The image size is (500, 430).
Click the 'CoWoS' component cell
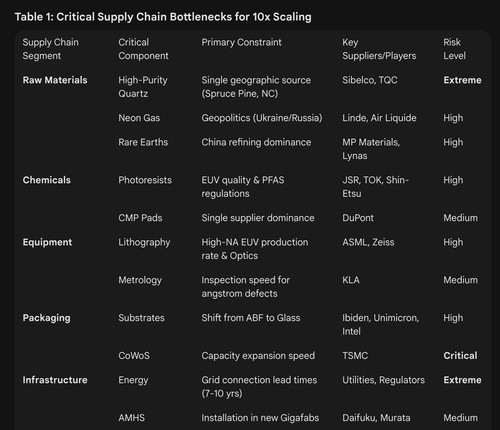(134, 356)
